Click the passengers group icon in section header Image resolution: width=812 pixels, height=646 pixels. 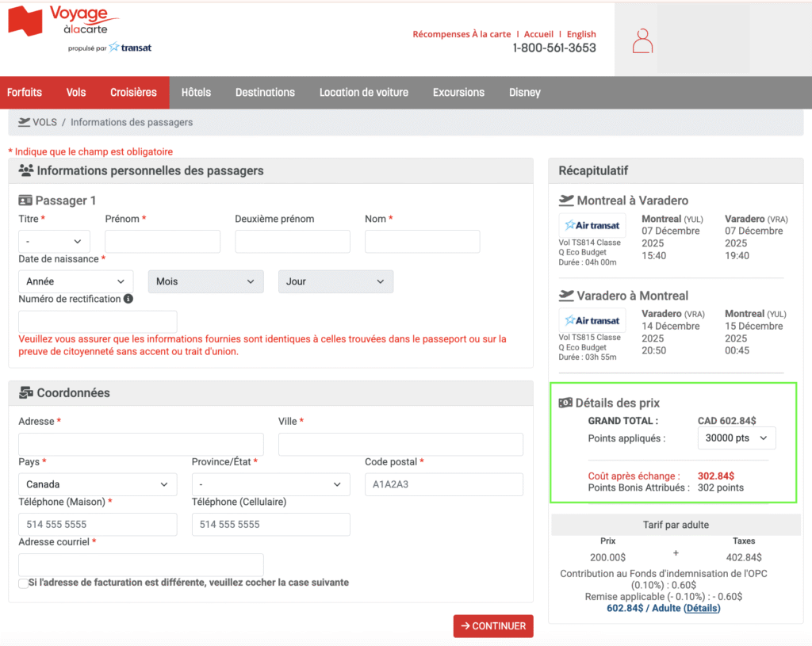[25, 170]
